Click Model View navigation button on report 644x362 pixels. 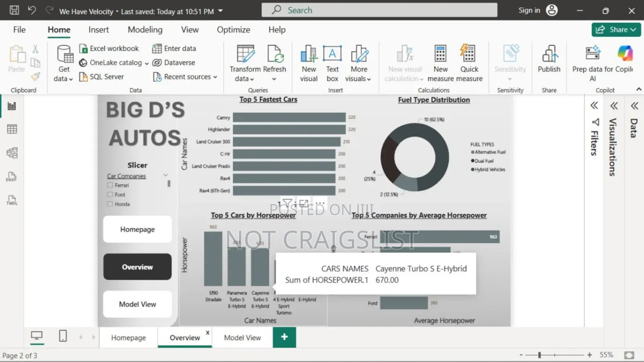[x=137, y=304]
